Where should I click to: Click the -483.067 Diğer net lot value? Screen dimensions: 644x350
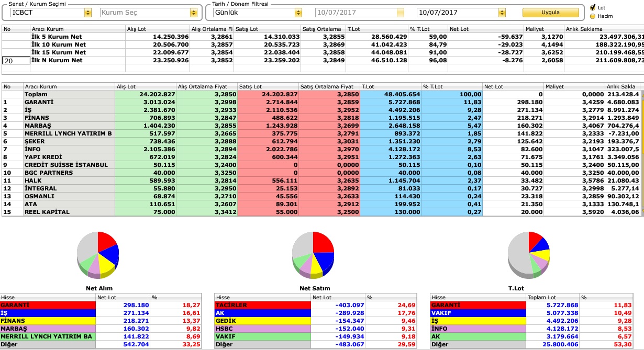click(349, 345)
